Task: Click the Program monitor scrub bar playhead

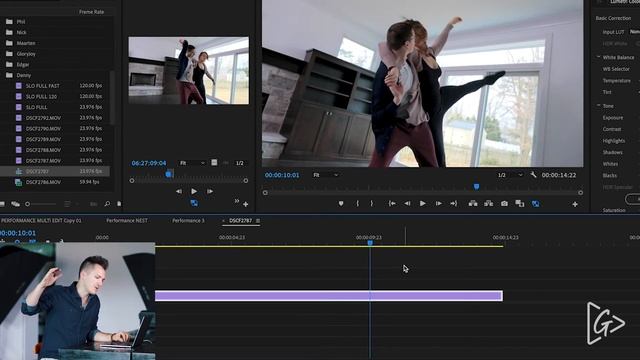Action: [476, 187]
